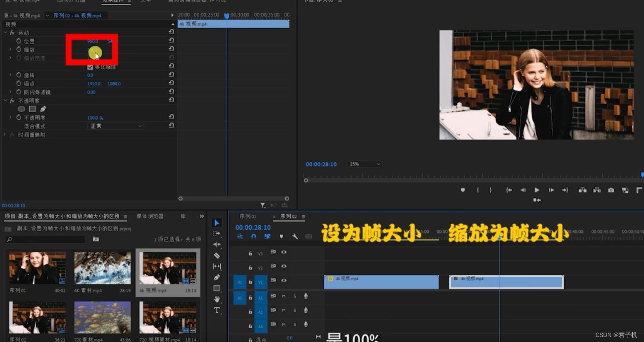644x342 pixels.
Task: Solo audio track A2
Action: (294, 310)
